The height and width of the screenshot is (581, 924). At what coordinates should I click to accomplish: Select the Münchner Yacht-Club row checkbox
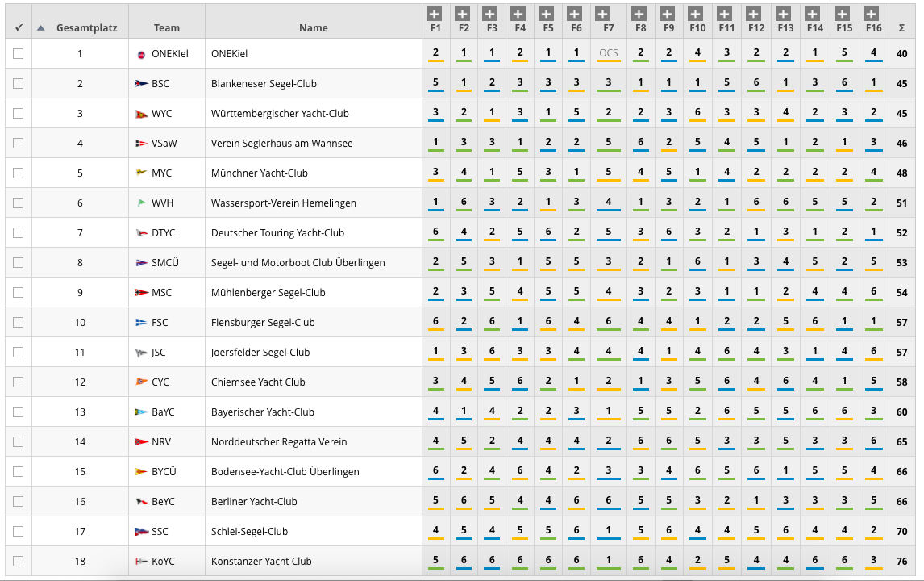click(18, 173)
